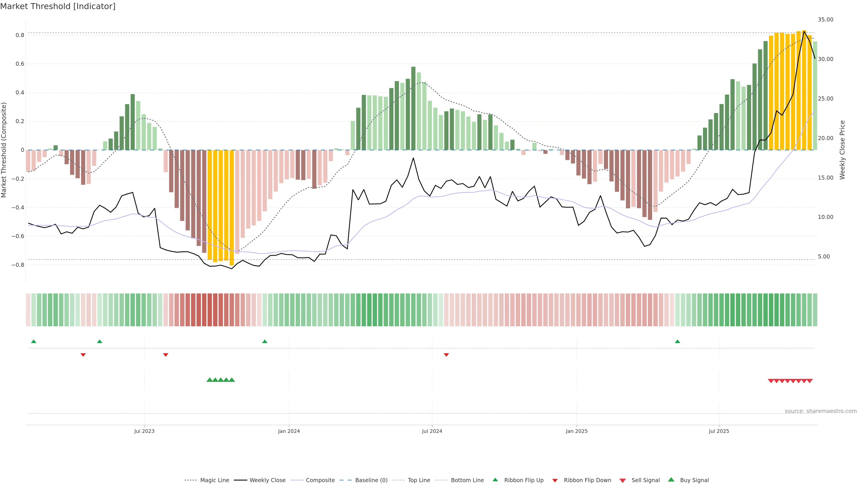
Task: Click the green flip-up marker before Jan 2024
Action: tap(264, 342)
